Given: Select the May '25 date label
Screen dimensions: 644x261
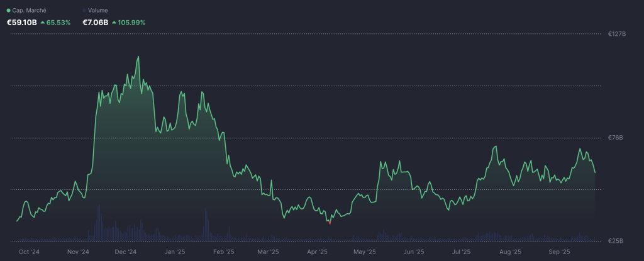Looking at the screenshot, I should [364, 252].
